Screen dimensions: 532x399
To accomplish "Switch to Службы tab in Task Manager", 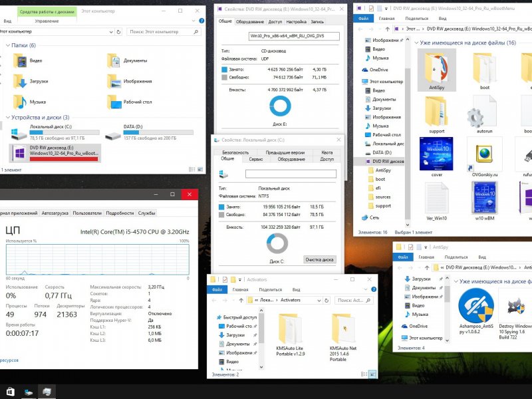I will (x=146, y=213).
